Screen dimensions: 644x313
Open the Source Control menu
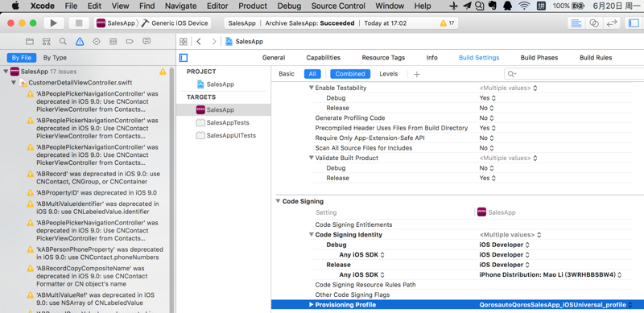pos(338,6)
